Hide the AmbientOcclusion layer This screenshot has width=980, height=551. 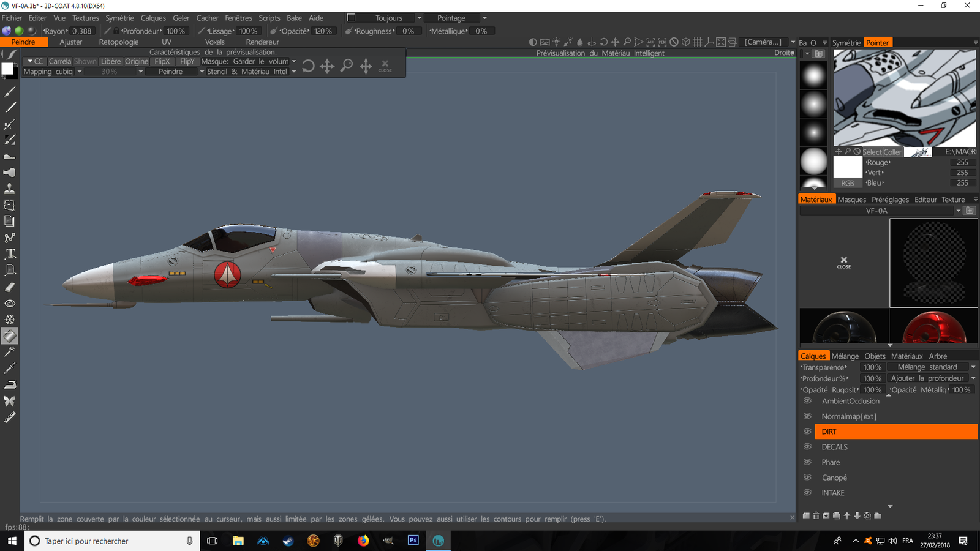point(807,401)
